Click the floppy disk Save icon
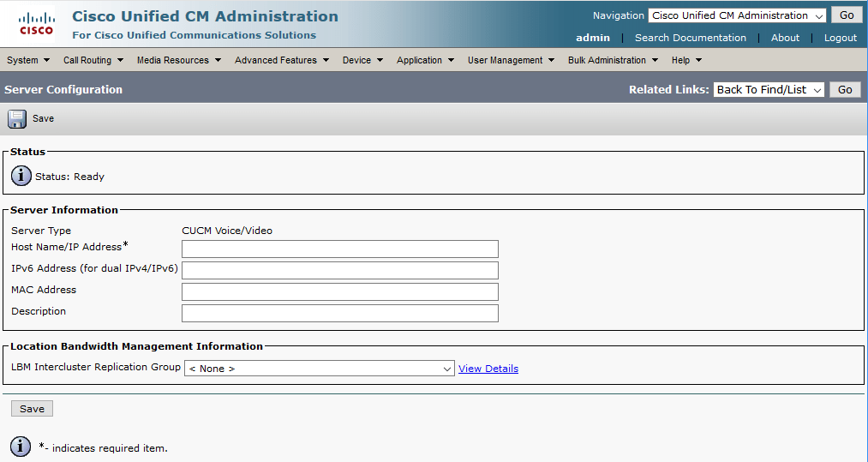This screenshot has width=868, height=462. pyautogui.click(x=17, y=119)
